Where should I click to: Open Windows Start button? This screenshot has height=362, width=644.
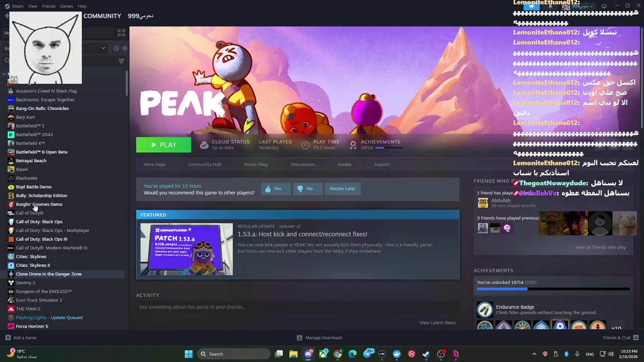tap(189, 354)
